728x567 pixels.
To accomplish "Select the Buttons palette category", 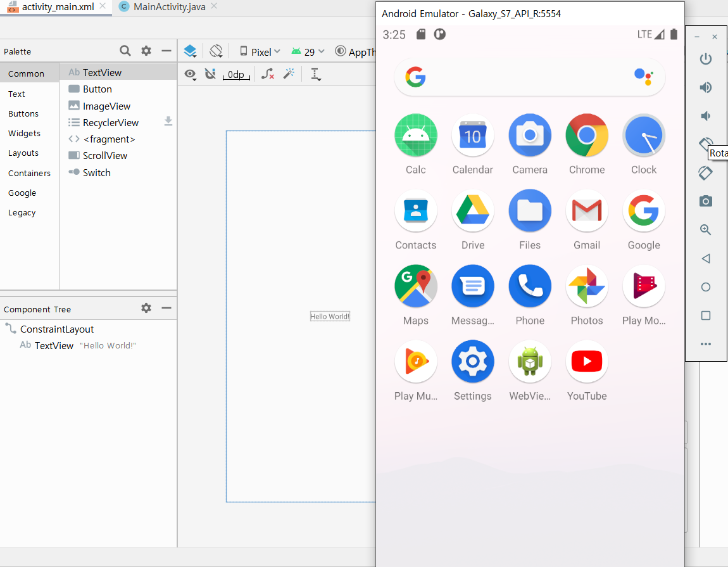I will pyautogui.click(x=23, y=113).
